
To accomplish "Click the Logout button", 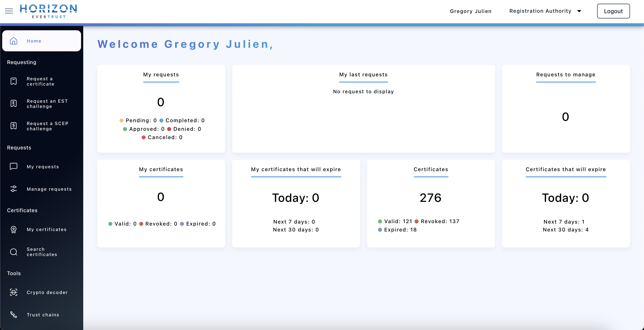I will (613, 11).
